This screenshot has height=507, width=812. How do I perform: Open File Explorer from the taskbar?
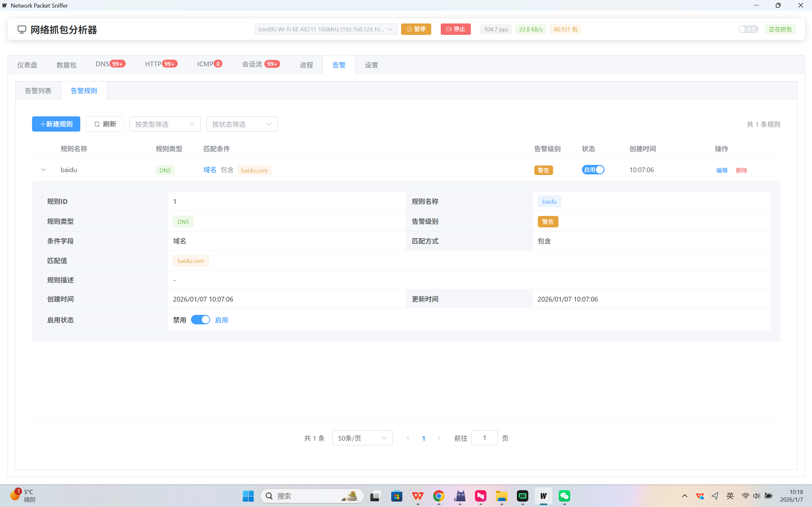click(x=501, y=496)
